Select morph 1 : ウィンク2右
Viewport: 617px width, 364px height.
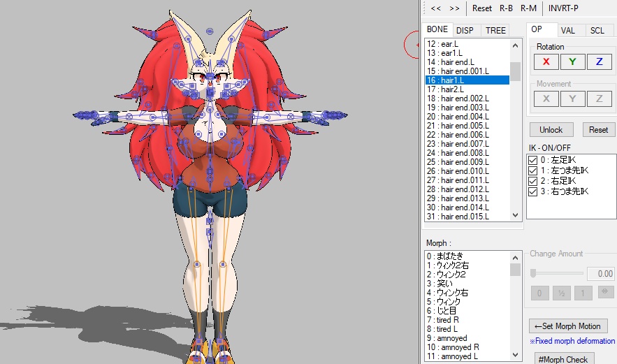tap(467, 265)
